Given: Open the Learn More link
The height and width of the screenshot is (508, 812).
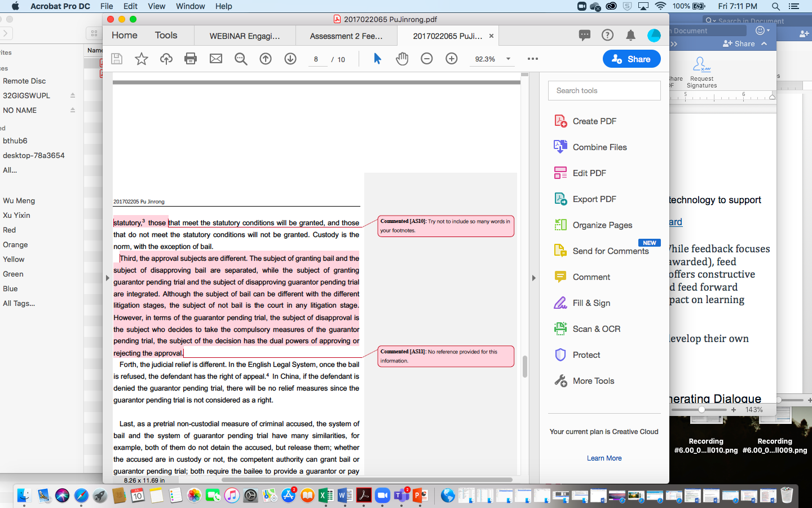Looking at the screenshot, I should tap(604, 458).
